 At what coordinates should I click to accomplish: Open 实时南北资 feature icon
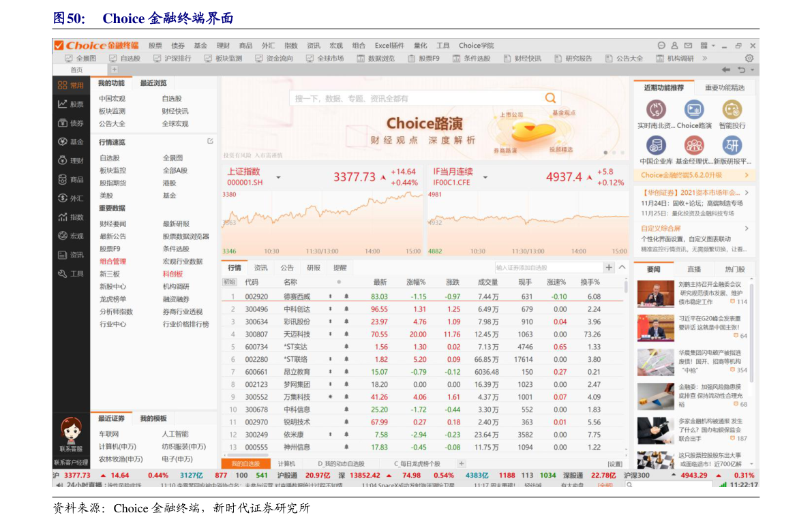[656, 110]
